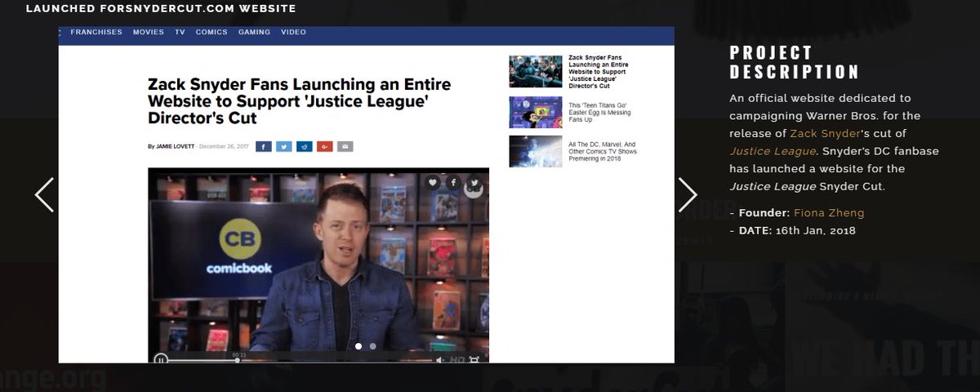Advance to the next slide with right arrow

point(688,194)
